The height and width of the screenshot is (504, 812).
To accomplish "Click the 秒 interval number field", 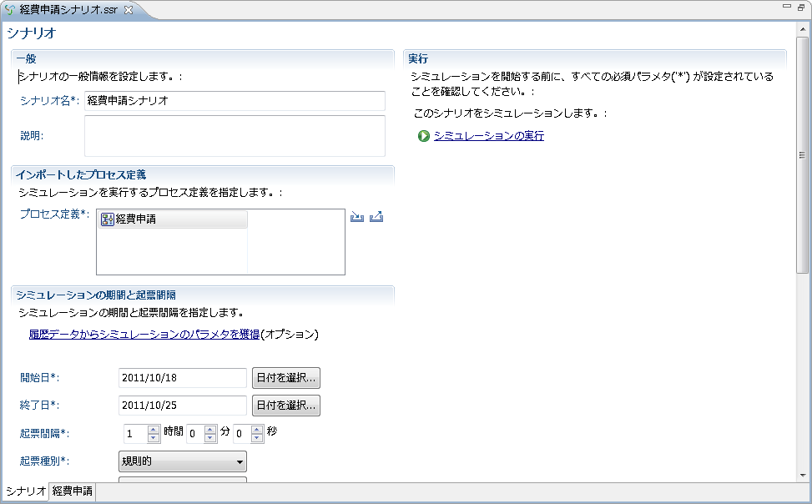I will [x=242, y=434].
